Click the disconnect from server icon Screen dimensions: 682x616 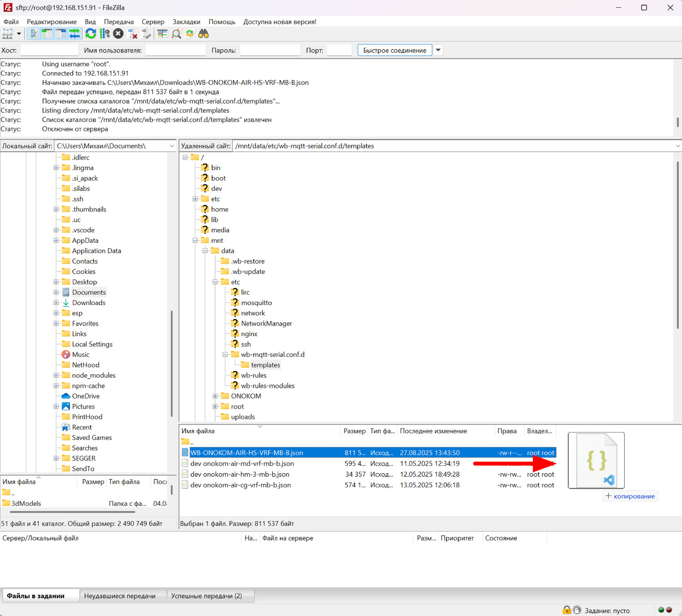click(132, 34)
